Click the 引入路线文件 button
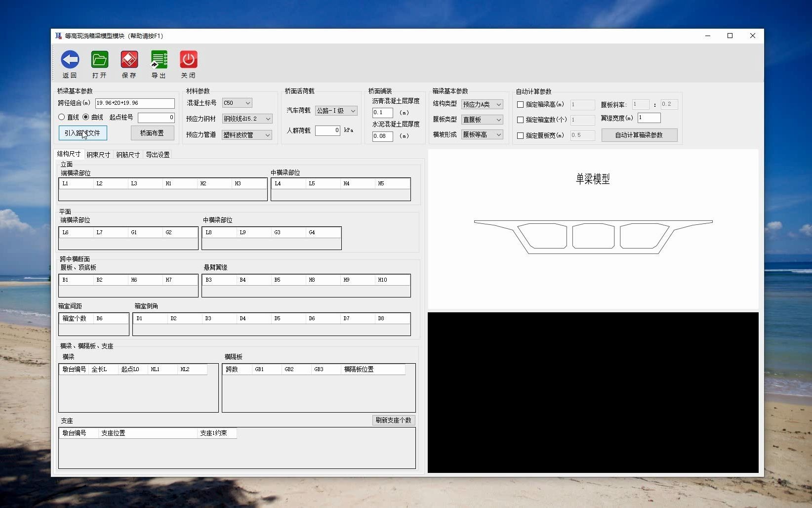The image size is (812, 508). pos(82,133)
